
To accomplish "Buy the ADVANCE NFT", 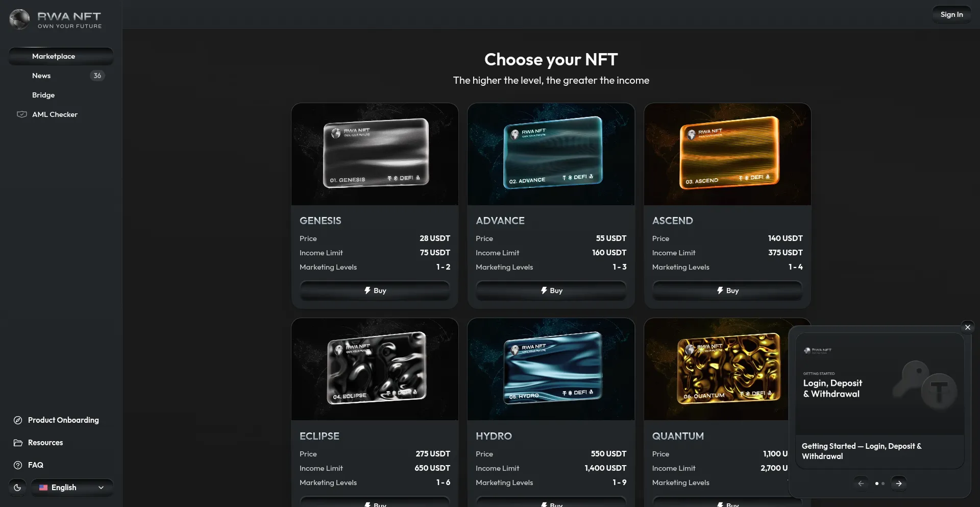I will click(551, 291).
